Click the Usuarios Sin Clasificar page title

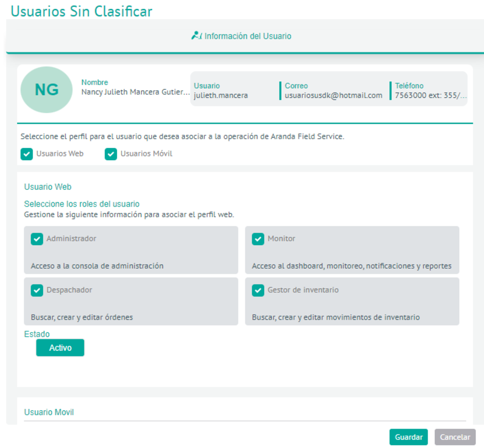pos(82,11)
